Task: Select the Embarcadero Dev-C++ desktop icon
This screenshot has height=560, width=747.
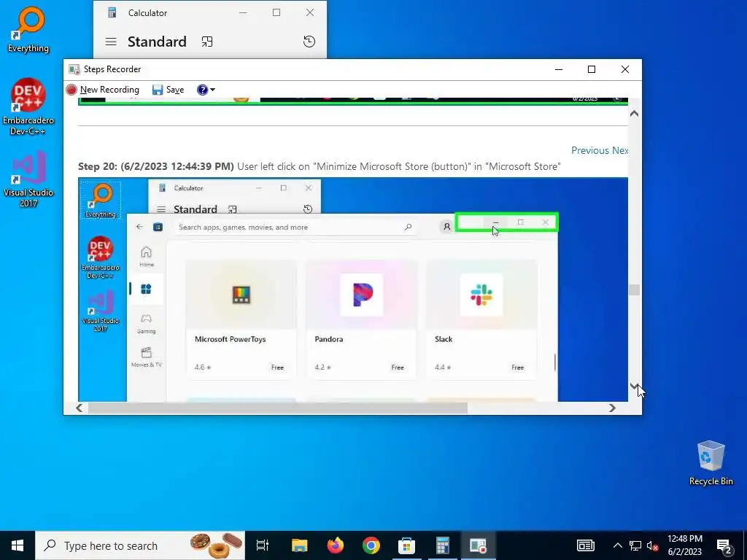Action: pyautogui.click(x=28, y=106)
